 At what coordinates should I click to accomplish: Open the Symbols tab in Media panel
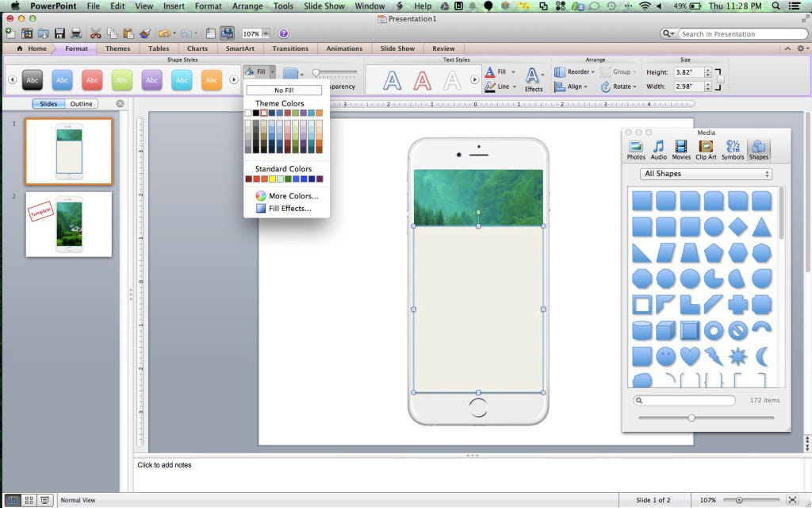click(733, 150)
